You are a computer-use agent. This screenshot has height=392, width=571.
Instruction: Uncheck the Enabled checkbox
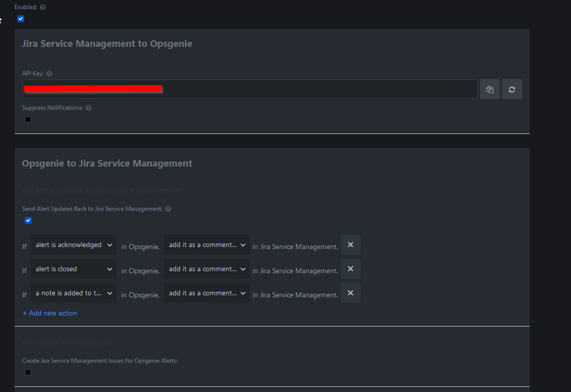click(21, 19)
